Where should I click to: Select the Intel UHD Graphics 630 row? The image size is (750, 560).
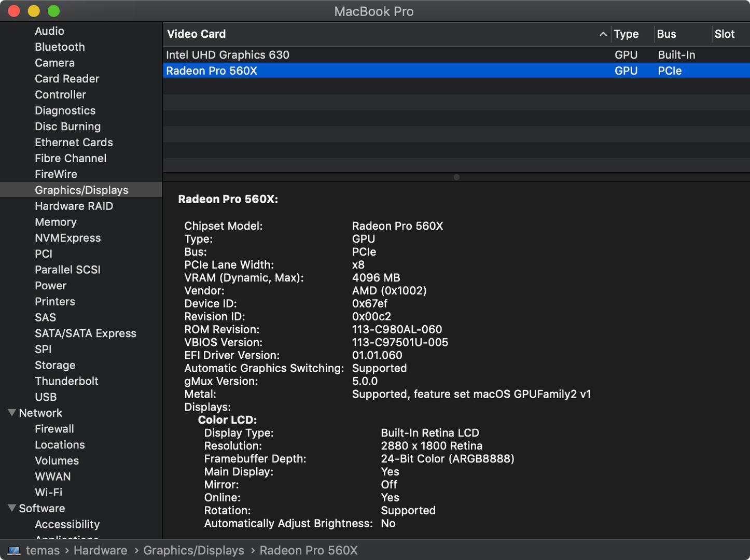click(456, 55)
